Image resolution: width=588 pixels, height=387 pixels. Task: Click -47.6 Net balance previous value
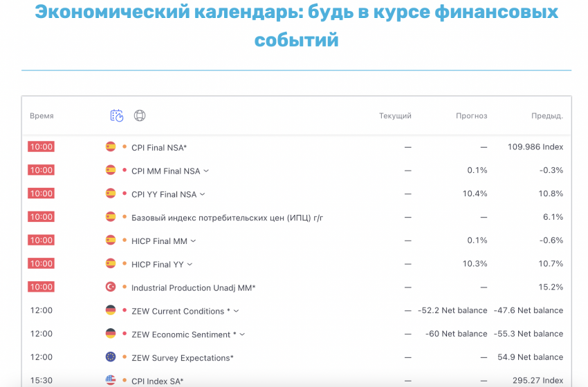tap(529, 310)
